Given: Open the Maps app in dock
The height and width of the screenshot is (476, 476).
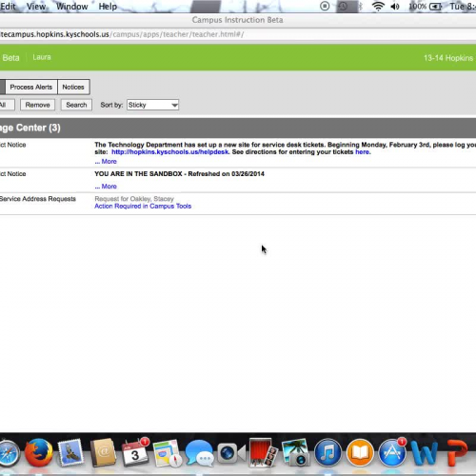Looking at the screenshot, I should coord(168,453).
